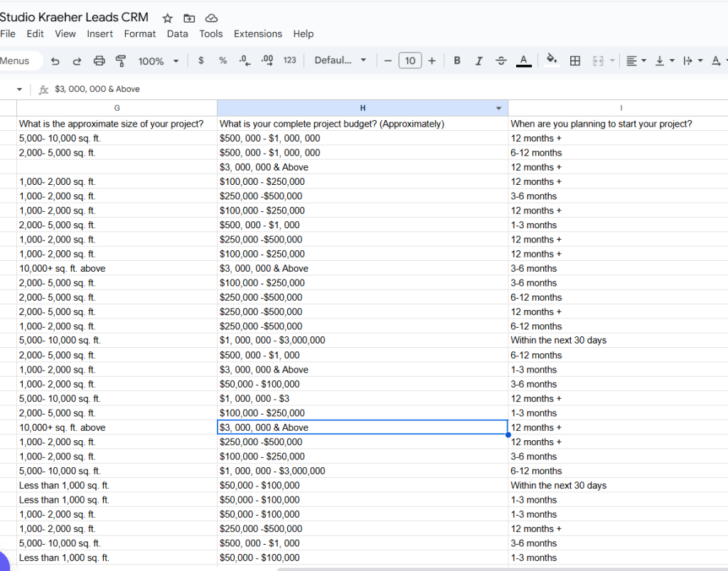This screenshot has height=571, width=728.
Task: Open the Help menu
Action: coord(303,34)
